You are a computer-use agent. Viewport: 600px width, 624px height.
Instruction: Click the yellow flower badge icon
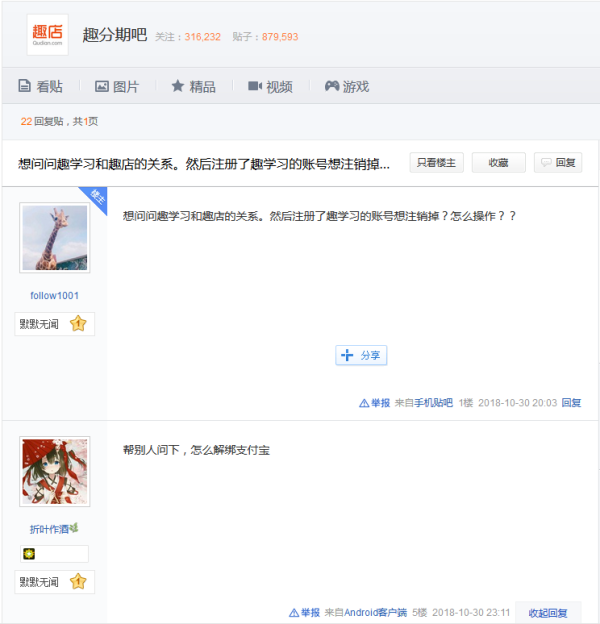(29, 554)
